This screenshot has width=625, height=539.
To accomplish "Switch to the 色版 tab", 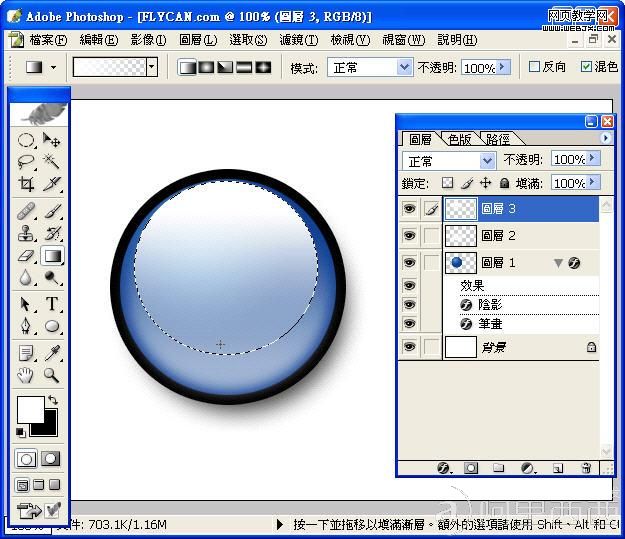I will pyautogui.click(x=459, y=140).
